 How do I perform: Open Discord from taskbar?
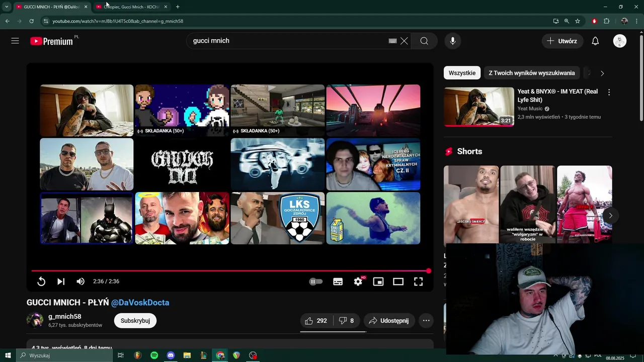pyautogui.click(x=171, y=355)
